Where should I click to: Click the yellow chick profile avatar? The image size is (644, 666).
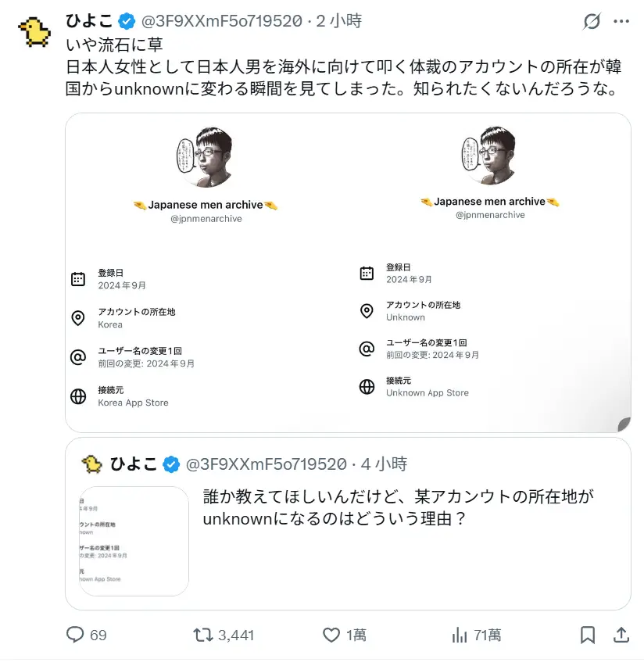34,31
